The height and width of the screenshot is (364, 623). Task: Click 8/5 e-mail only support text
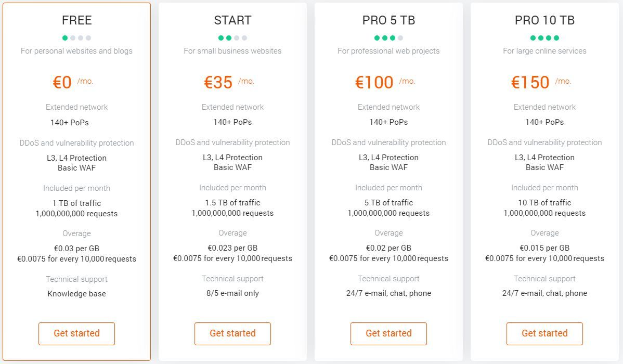pos(232,293)
